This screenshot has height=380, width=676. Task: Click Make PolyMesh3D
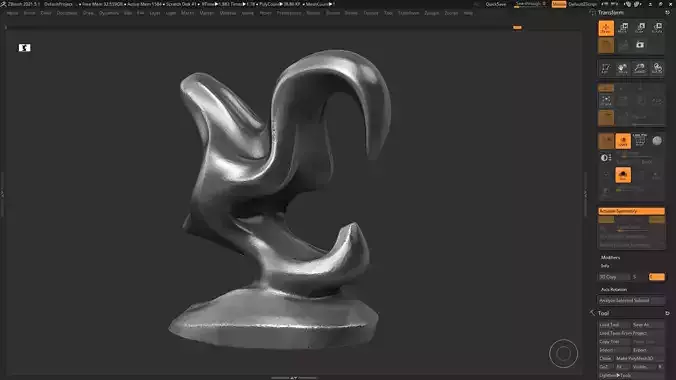(639, 358)
